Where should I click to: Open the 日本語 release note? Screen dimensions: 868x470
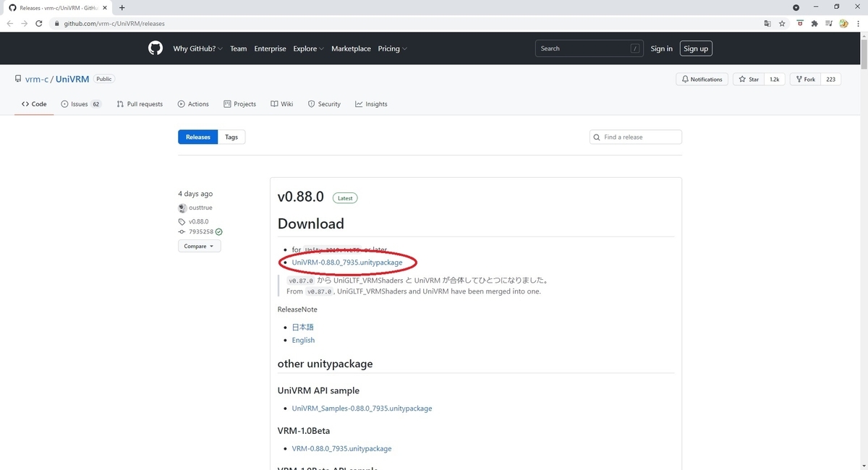[303, 327]
